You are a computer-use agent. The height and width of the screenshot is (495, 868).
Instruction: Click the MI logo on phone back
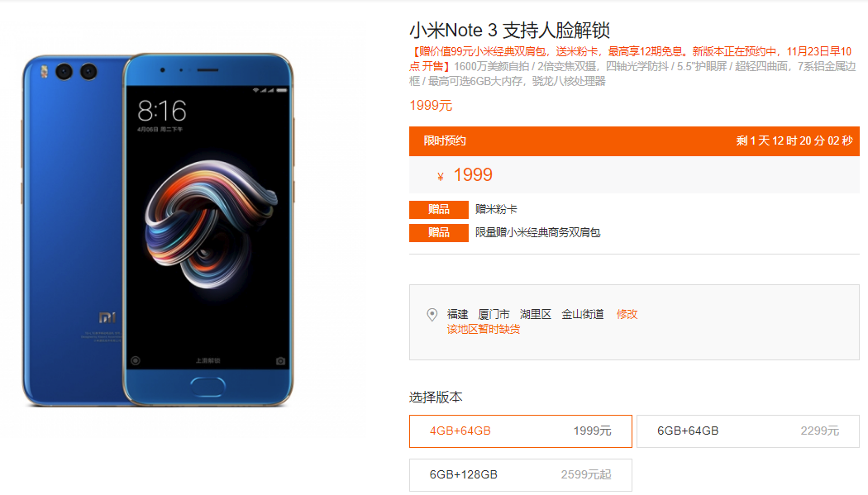coord(107,317)
